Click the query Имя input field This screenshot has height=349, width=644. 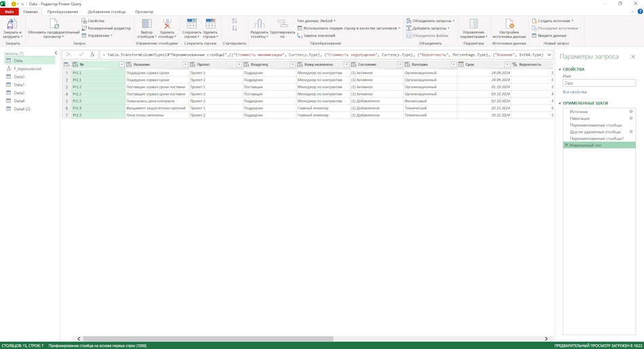(599, 83)
